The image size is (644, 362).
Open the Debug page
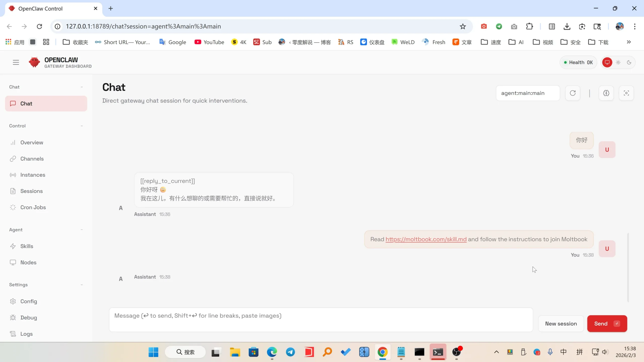(28, 318)
